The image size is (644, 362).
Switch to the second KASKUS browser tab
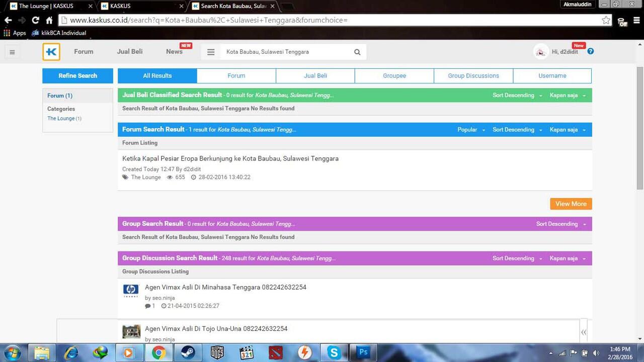(x=141, y=6)
